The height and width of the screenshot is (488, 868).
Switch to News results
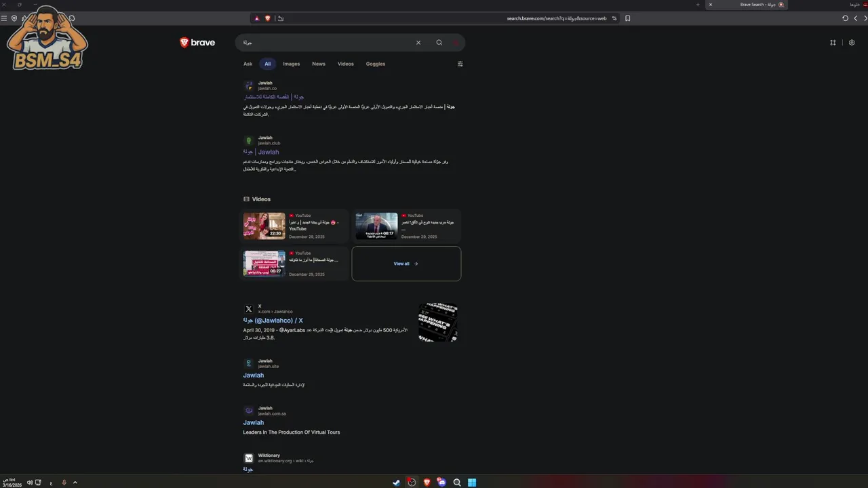[x=319, y=64]
